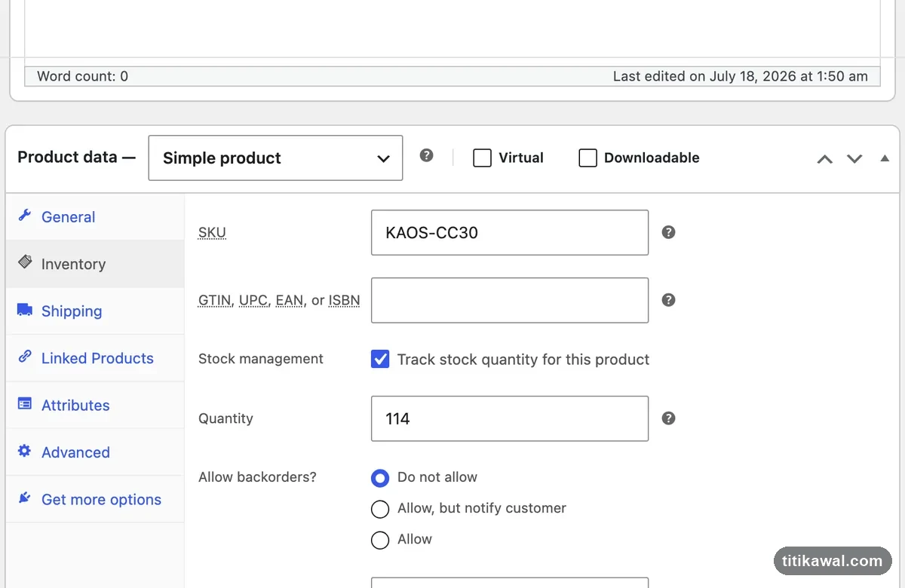Screen dimensions: 905x588
Task: Click the Shipping tab truck icon
Action: point(25,310)
